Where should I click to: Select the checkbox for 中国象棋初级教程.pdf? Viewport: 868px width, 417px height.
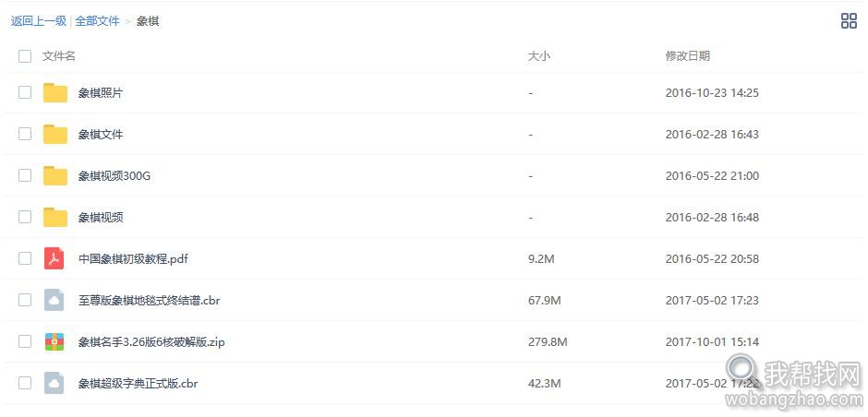(25, 258)
